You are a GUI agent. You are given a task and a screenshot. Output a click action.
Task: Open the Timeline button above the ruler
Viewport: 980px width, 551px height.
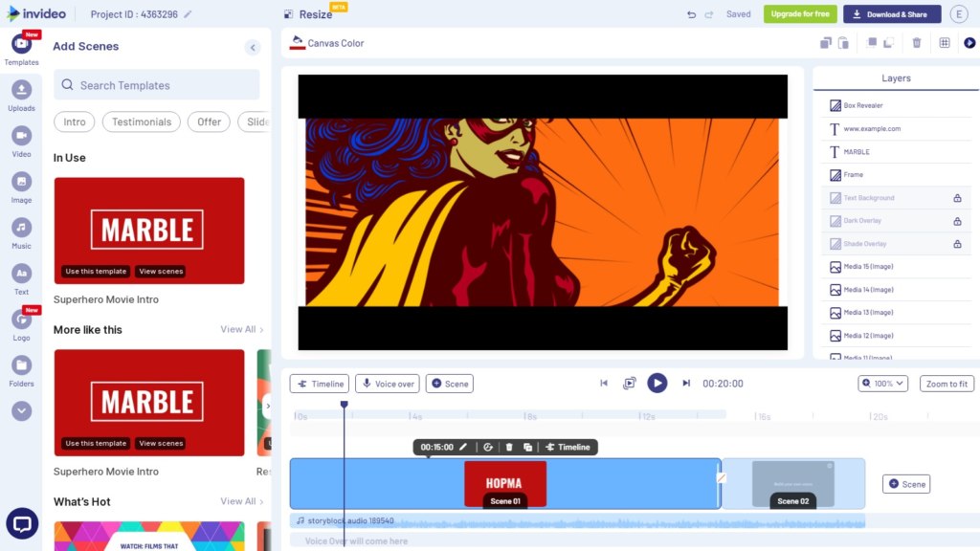point(320,384)
